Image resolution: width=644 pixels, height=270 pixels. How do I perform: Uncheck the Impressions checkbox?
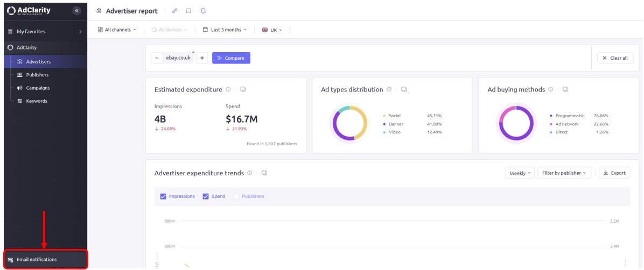pyautogui.click(x=163, y=196)
